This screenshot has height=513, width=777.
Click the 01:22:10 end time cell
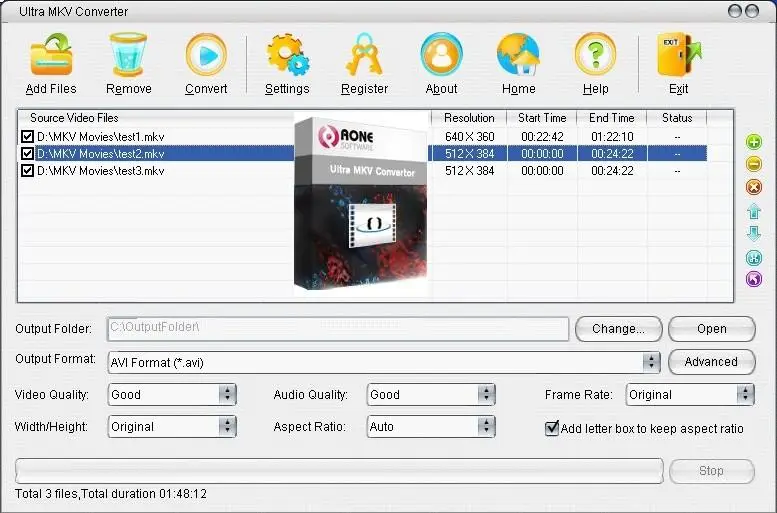pyautogui.click(x=612, y=137)
